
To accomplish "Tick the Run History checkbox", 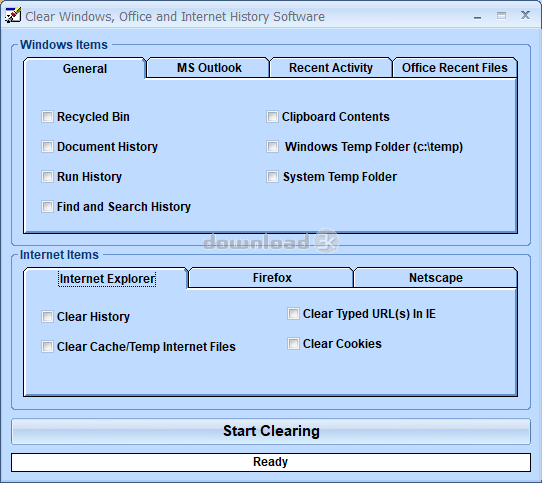I will click(47, 177).
